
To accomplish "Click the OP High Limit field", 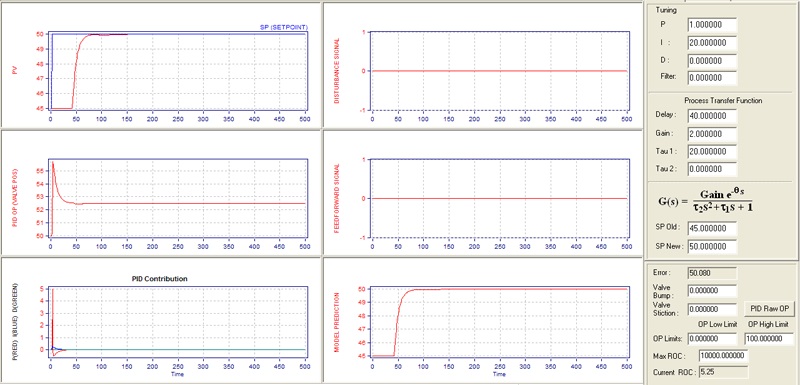I will [769, 339].
